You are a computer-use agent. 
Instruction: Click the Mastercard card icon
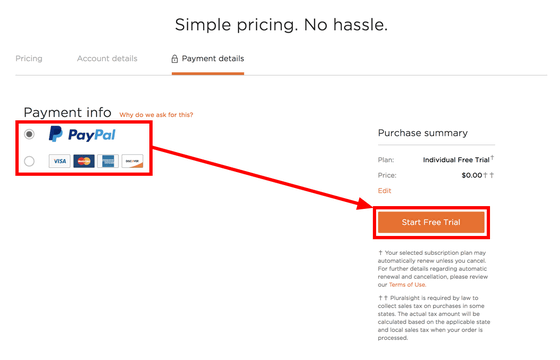click(84, 161)
